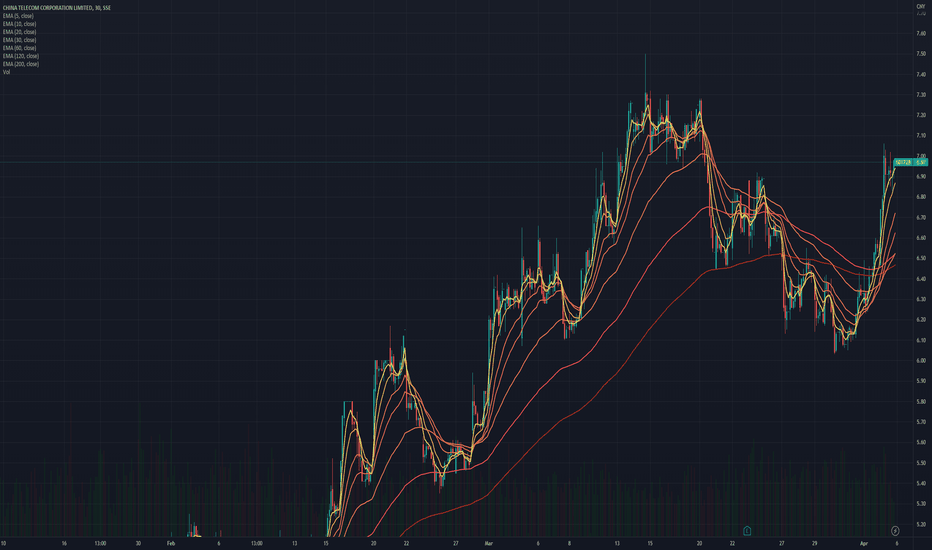Click the Apr label on time axis
932x550 pixels.
[x=864, y=543]
